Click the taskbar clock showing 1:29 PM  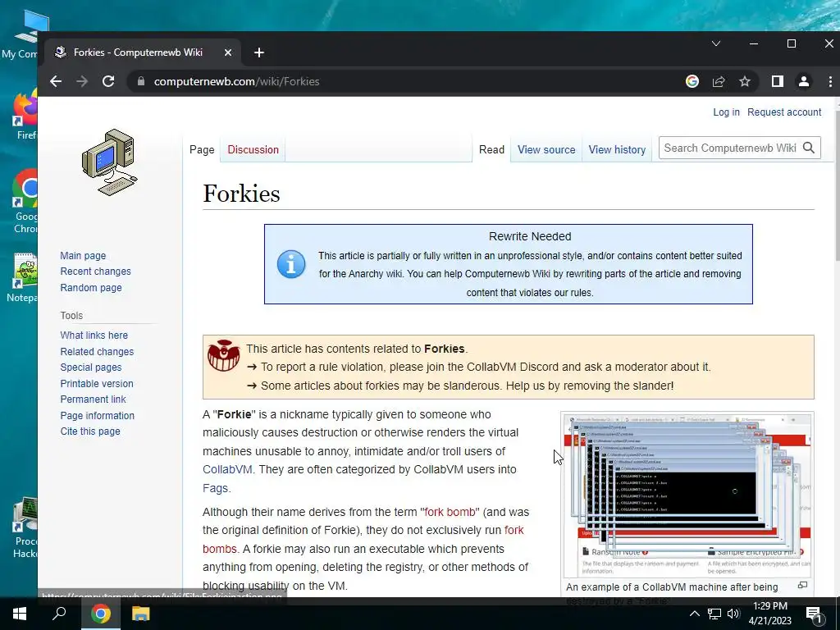[769, 614]
